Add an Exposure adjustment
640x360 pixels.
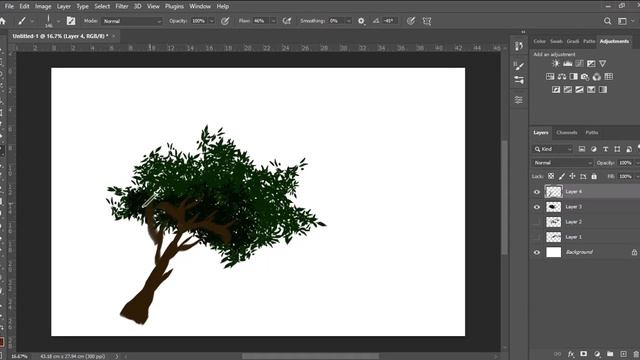tap(591, 64)
